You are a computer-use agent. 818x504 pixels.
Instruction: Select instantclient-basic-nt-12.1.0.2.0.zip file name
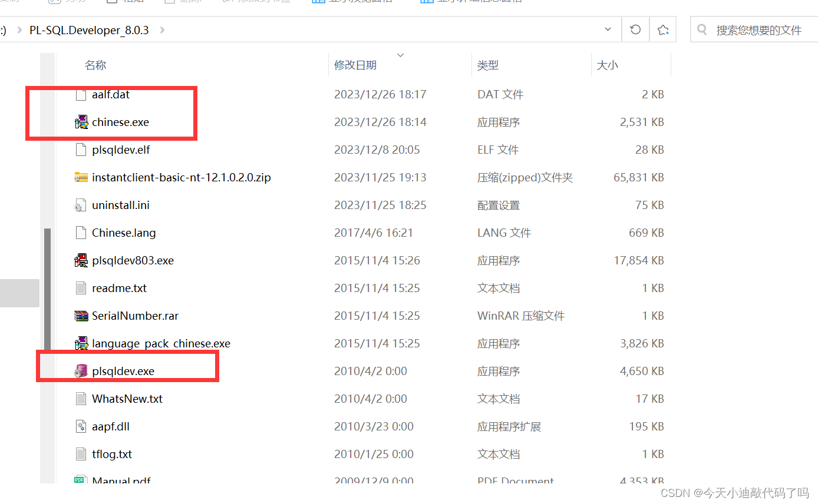(x=182, y=177)
